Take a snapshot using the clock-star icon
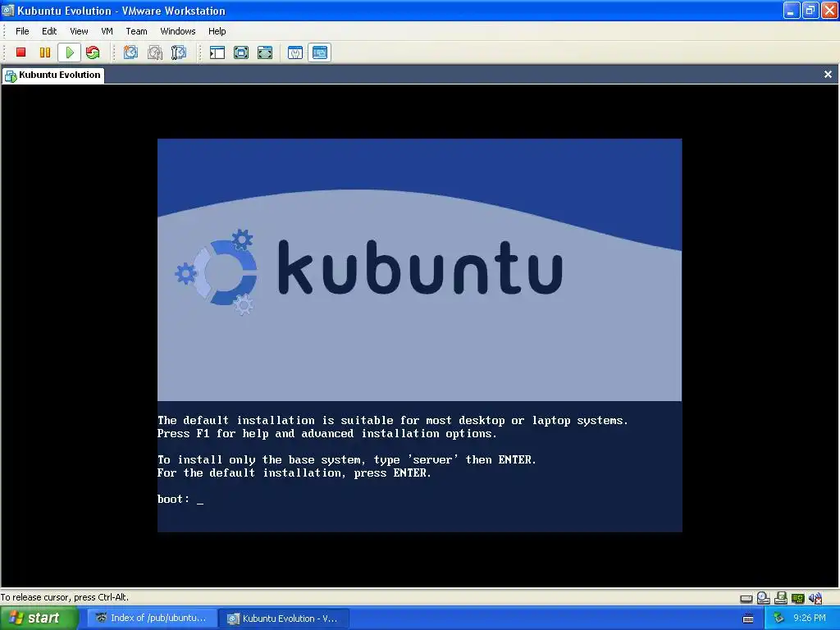The image size is (840, 630). 130,52
